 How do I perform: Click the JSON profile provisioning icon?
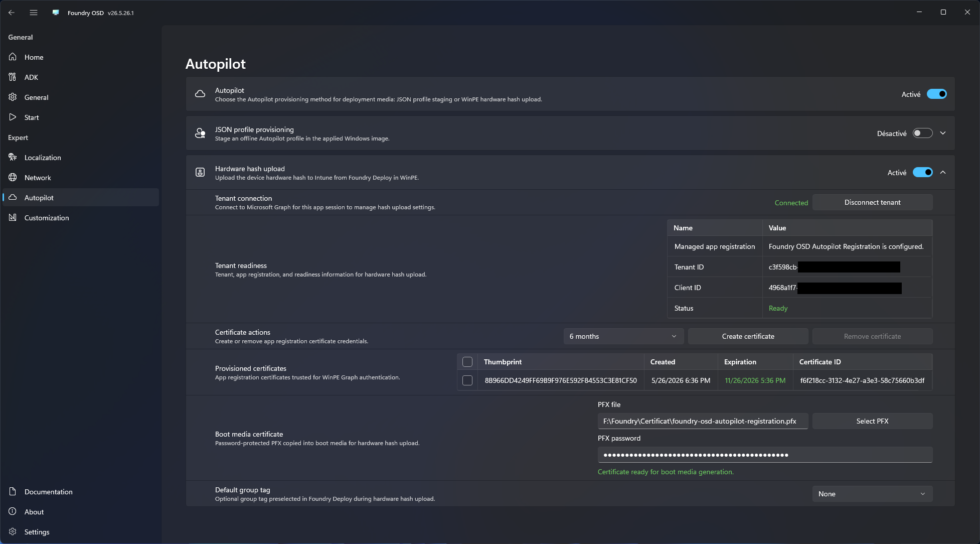200,133
